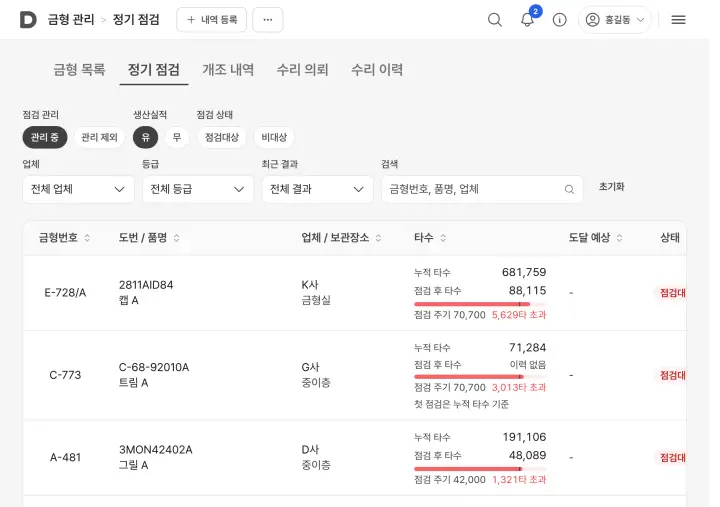Toggle 관리 제외 filter chip
720x507 pixels.
99,137
